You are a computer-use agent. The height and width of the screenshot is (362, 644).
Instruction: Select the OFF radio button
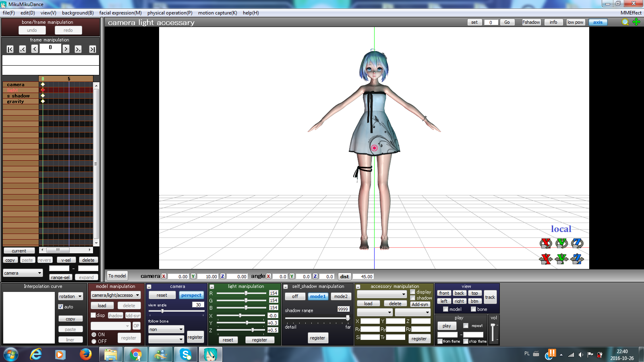coord(94,341)
